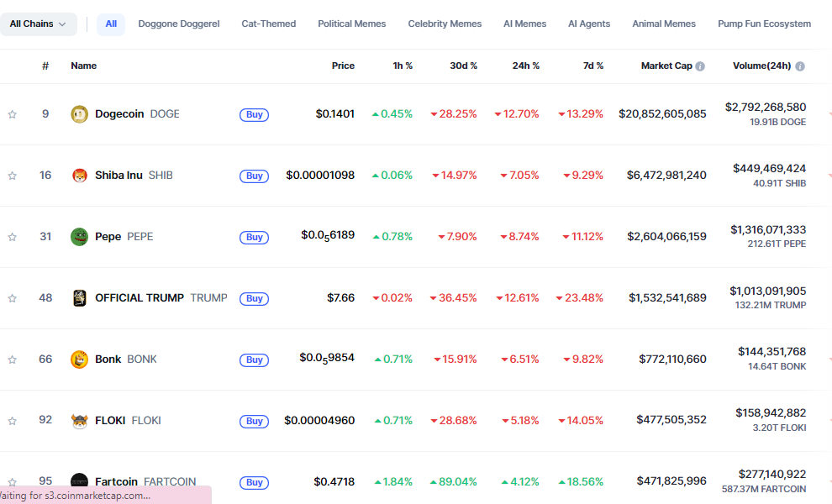832x504 pixels.
Task: Buy Dogecoin via its Buy button
Action: click(x=254, y=114)
